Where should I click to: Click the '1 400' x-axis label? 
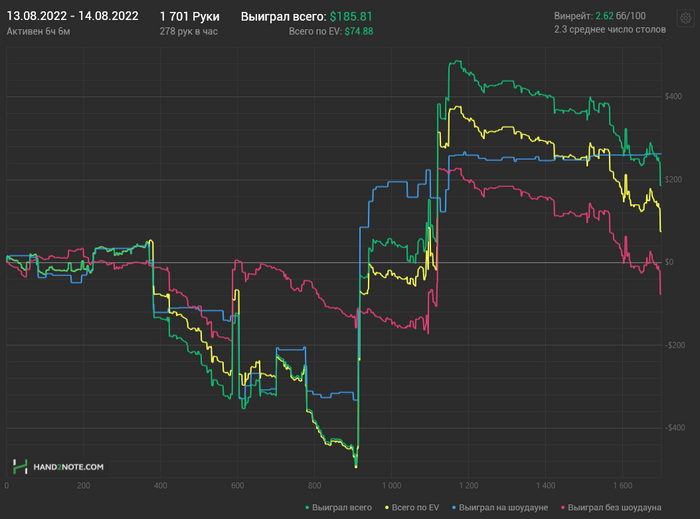click(546, 486)
